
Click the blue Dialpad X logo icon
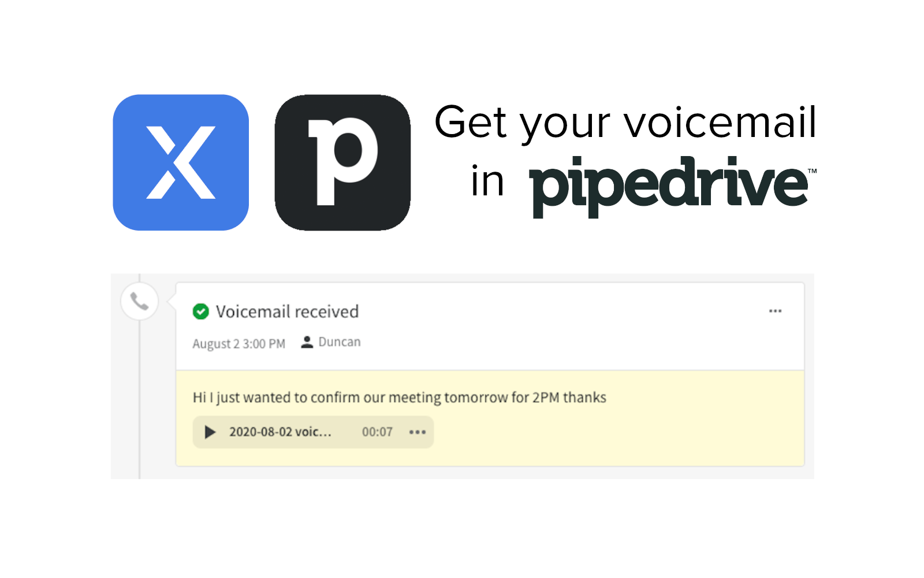pyautogui.click(x=181, y=162)
